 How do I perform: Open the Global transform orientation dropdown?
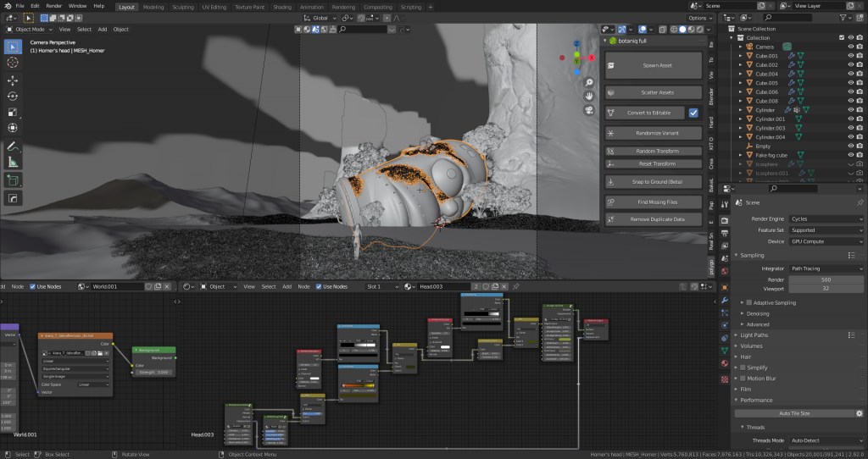pyautogui.click(x=320, y=18)
